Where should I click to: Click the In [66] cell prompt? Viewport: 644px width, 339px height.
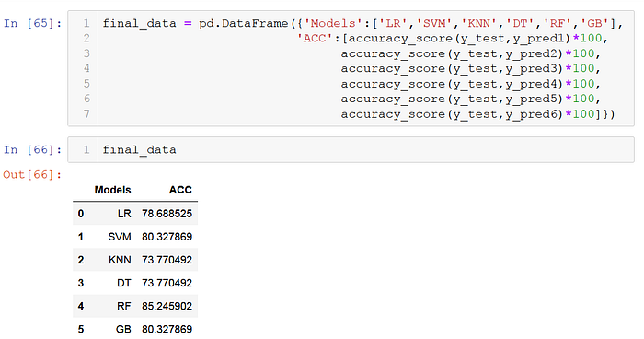[x=32, y=149]
